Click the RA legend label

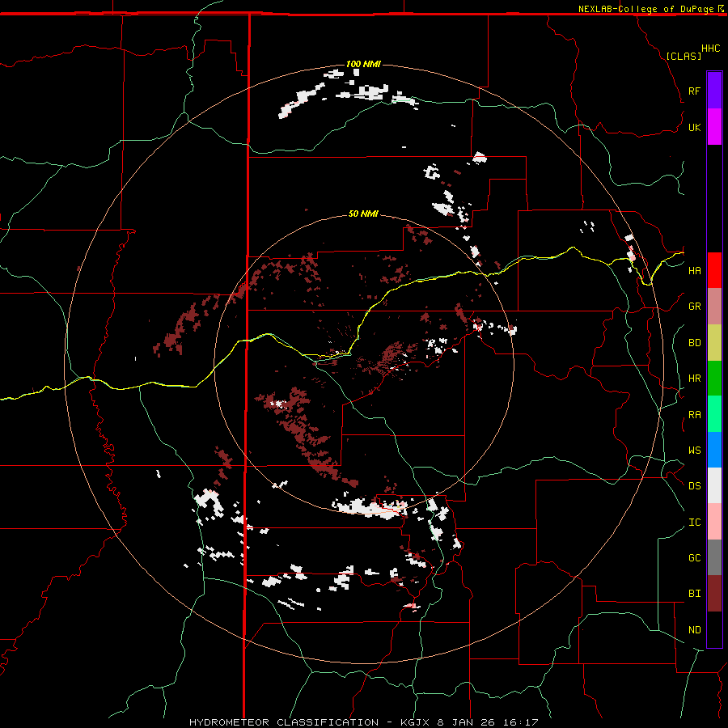[x=694, y=415]
